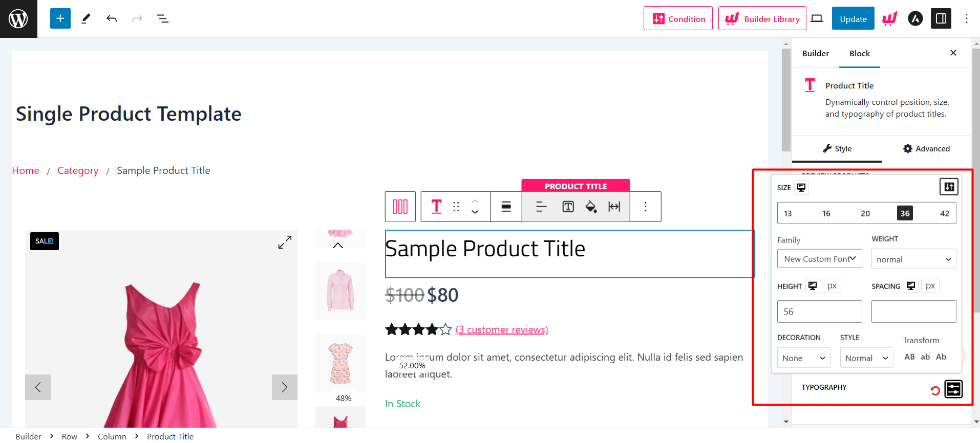Image resolution: width=980 pixels, height=443 pixels.
Task: Open the block inserter plus button
Action: (60, 19)
